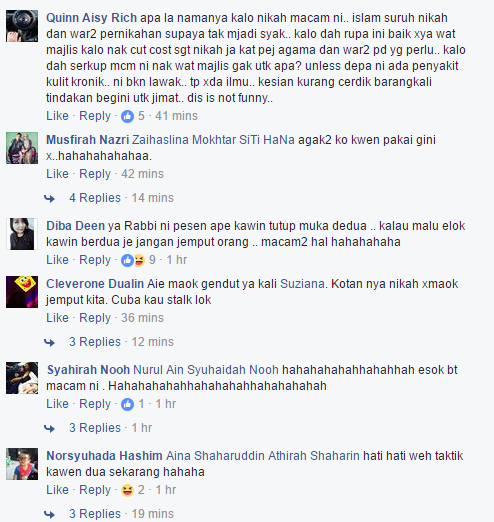
Task: Open the reactions icon on Diba Deen's comment
Action: pos(133,260)
